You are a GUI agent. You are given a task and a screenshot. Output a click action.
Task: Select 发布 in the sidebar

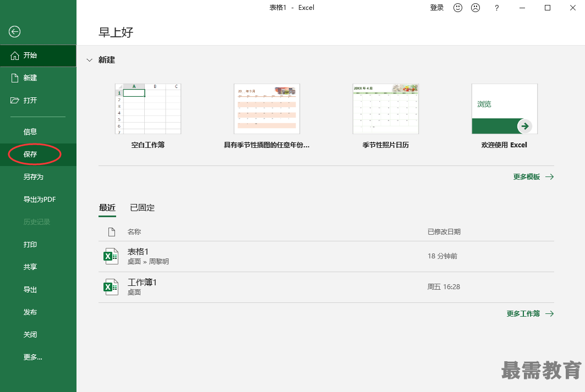pos(38,312)
